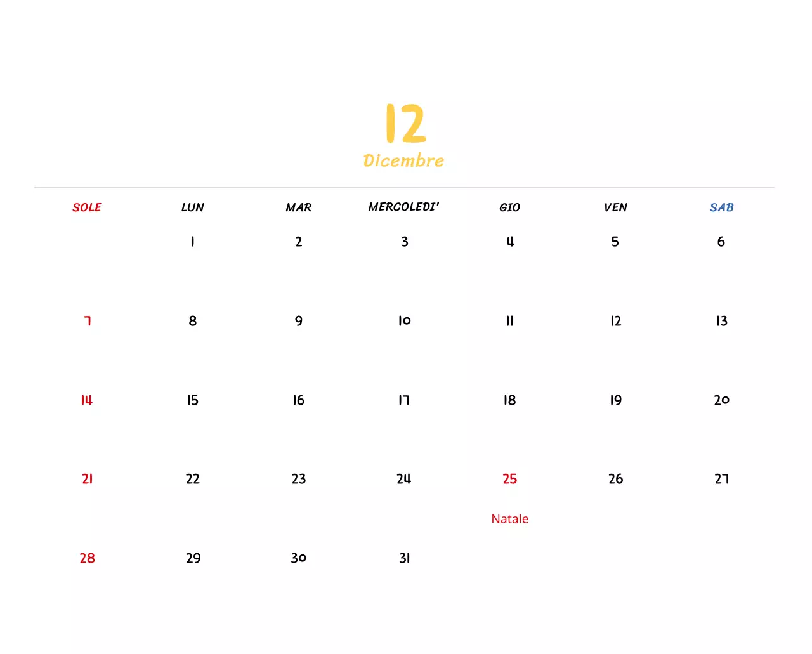Click the LUN column header
This screenshot has height=654, width=812.
coord(192,207)
